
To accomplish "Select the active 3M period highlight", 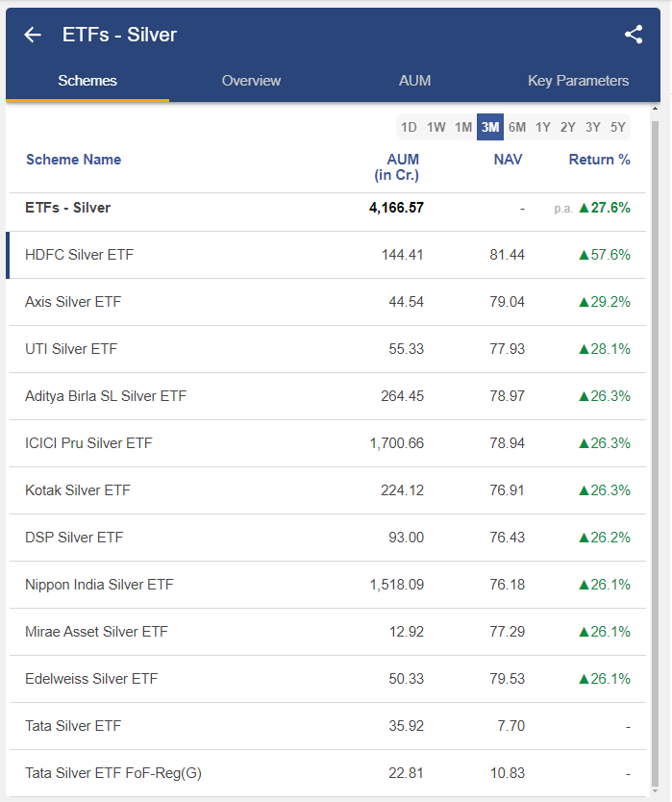I will click(x=490, y=126).
